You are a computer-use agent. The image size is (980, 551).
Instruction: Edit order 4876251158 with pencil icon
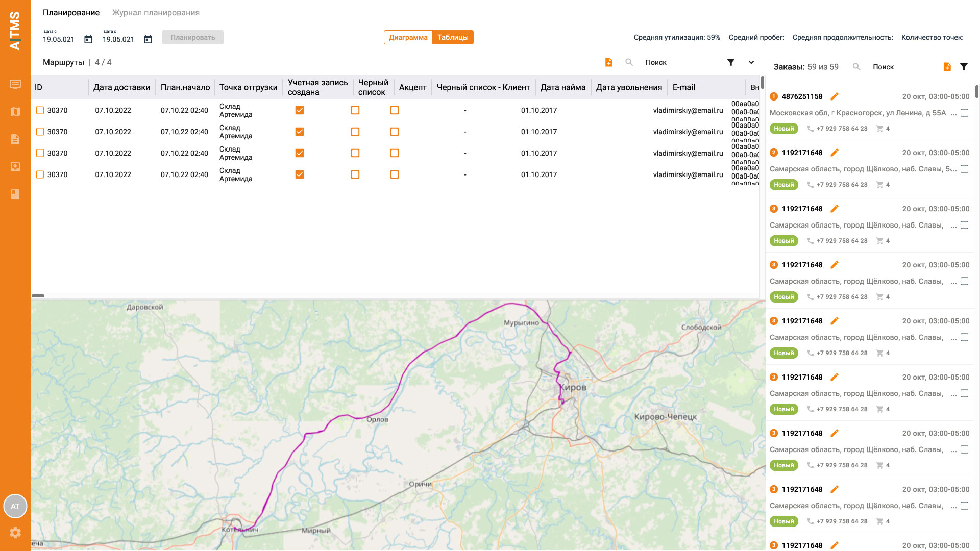click(835, 96)
